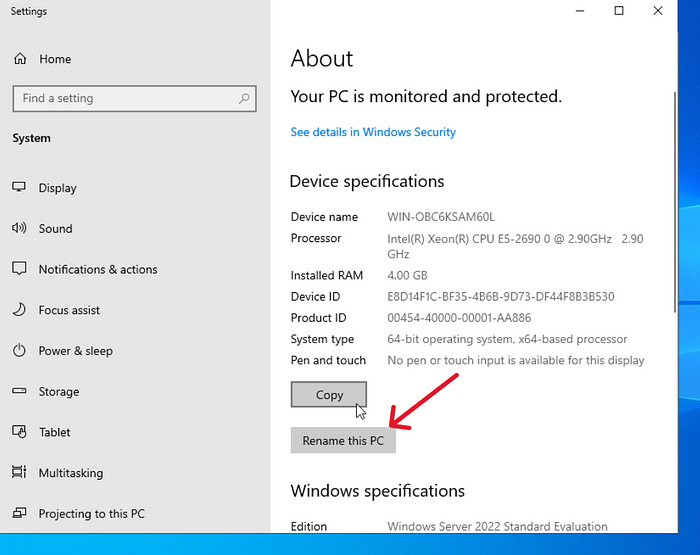Image resolution: width=700 pixels, height=555 pixels.
Task: Click the 64-bit operating system text
Action: 507,339
